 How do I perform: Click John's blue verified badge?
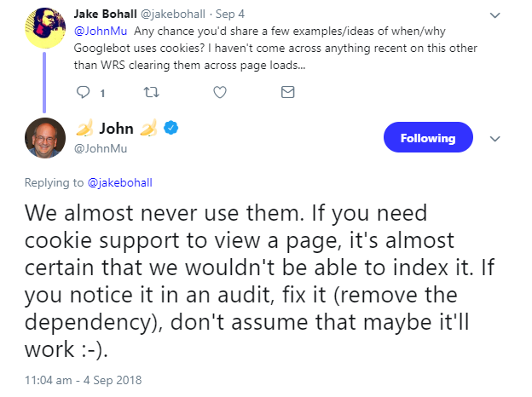click(x=171, y=128)
